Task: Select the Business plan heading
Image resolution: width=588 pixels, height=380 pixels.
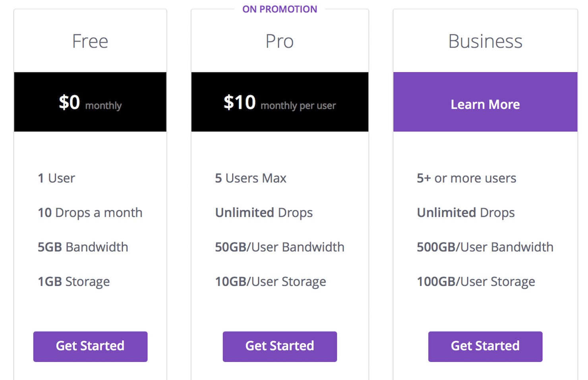Action: (x=485, y=41)
